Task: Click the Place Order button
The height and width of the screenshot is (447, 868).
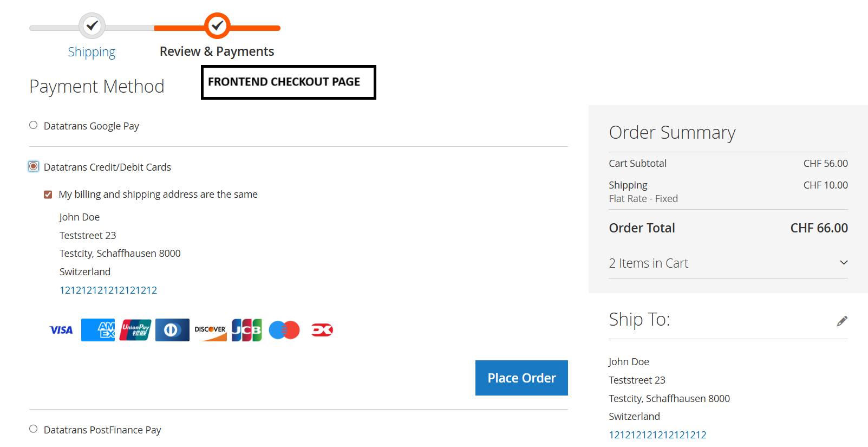Action: pyautogui.click(x=521, y=378)
